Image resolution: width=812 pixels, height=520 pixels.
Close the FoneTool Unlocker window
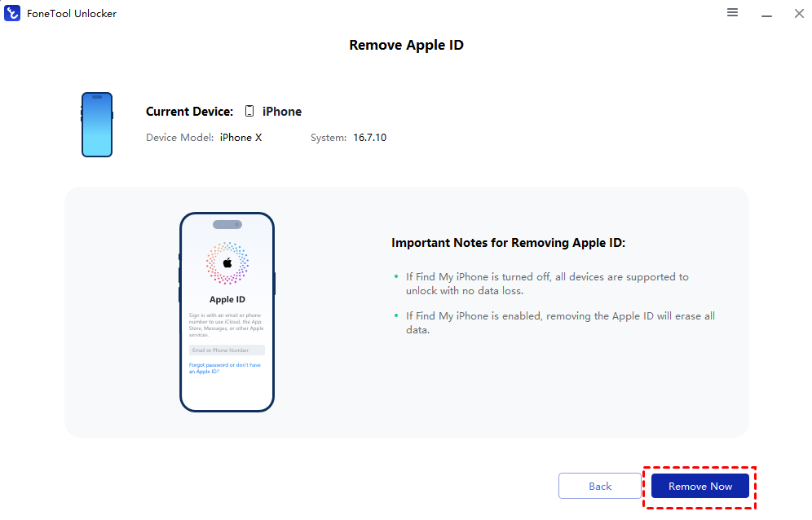tap(798, 14)
